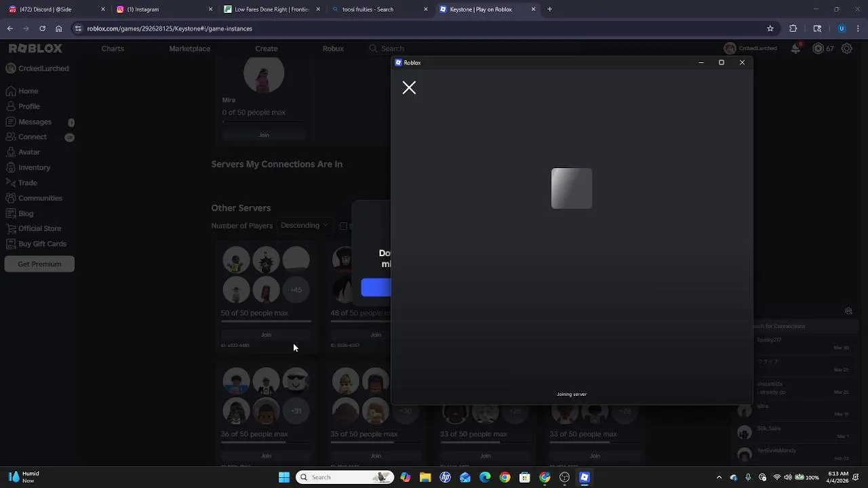868x488 pixels.
Task: Open CrckedLurched profile in top header
Action: pyautogui.click(x=751, y=48)
